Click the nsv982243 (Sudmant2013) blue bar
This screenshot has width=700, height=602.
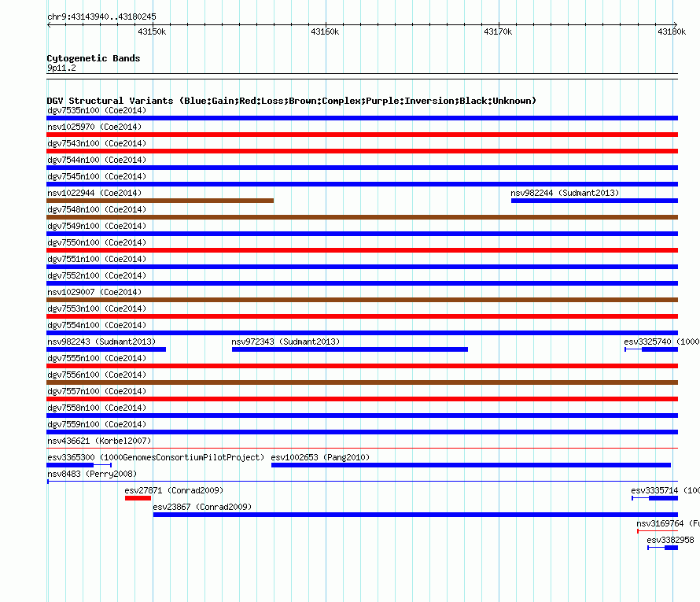(x=106, y=349)
